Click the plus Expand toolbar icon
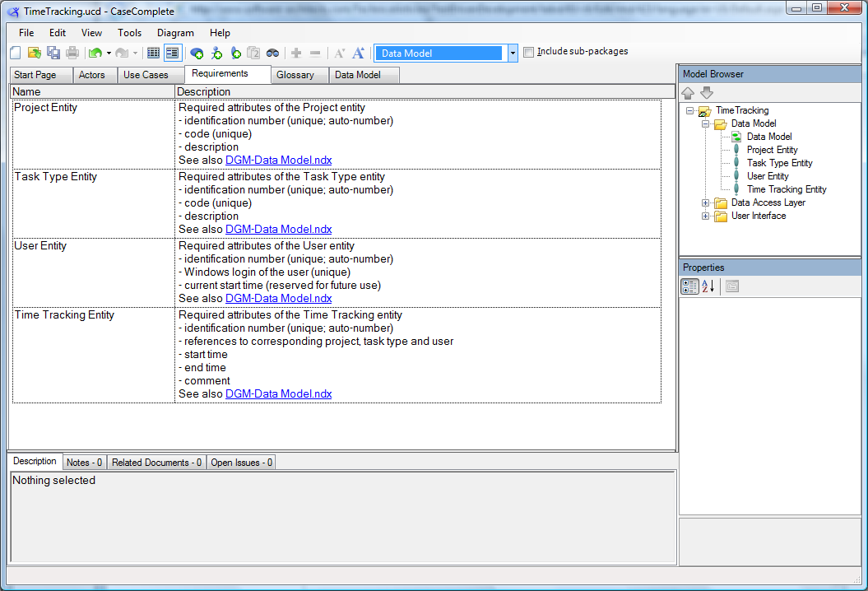The width and height of the screenshot is (868, 591). (296, 54)
